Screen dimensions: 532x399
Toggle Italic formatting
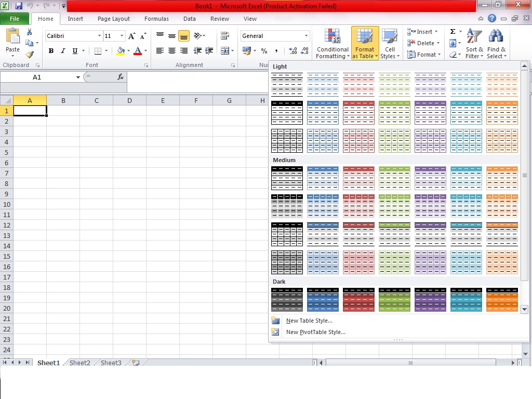click(x=63, y=51)
